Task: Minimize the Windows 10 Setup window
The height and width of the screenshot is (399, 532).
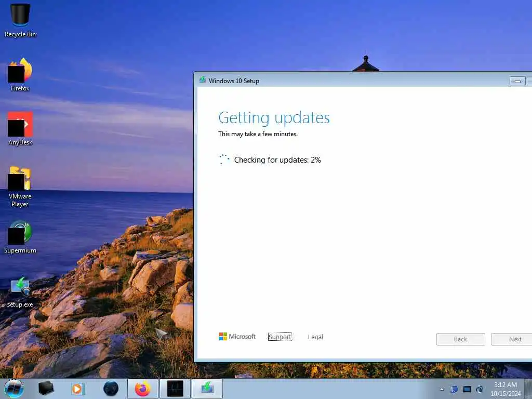Action: pyautogui.click(x=517, y=81)
